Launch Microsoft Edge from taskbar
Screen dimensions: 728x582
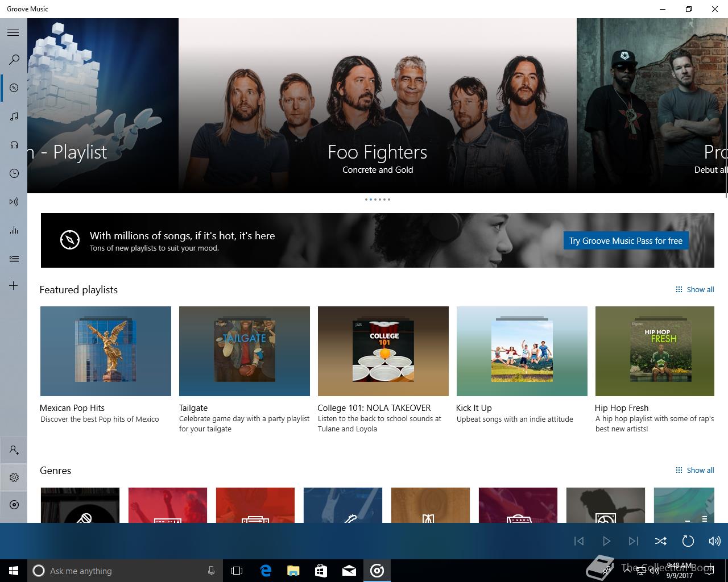click(x=266, y=571)
